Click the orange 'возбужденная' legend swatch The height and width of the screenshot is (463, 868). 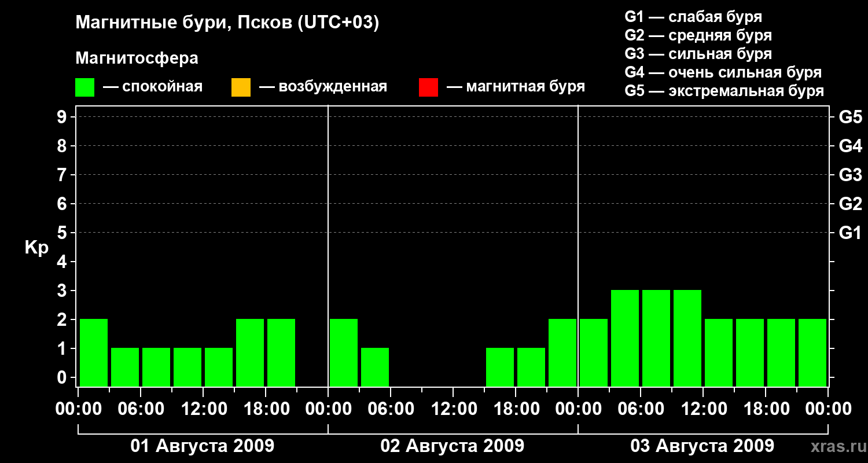[x=241, y=87]
